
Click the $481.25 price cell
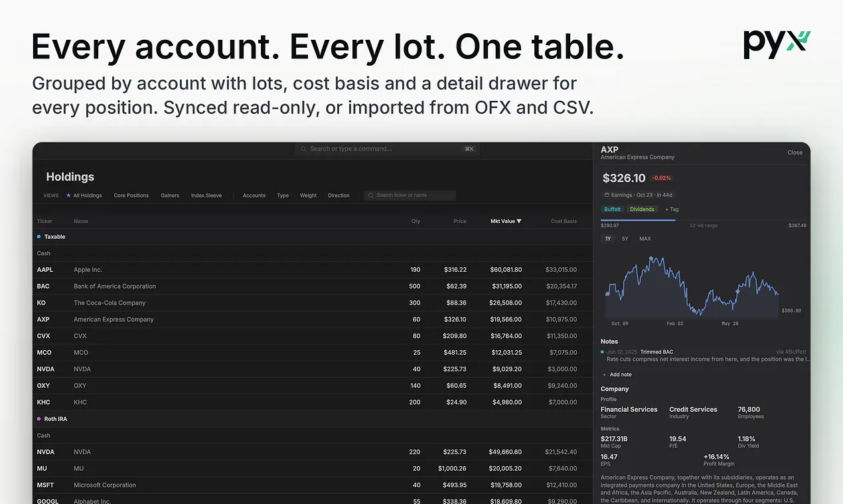pyautogui.click(x=455, y=353)
